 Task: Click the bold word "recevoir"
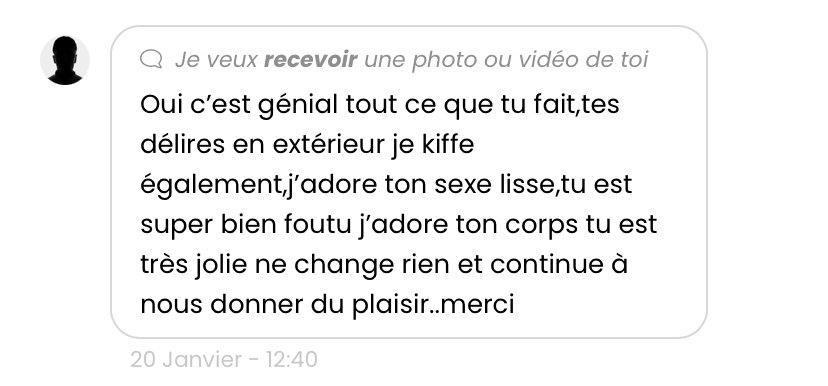(x=310, y=60)
